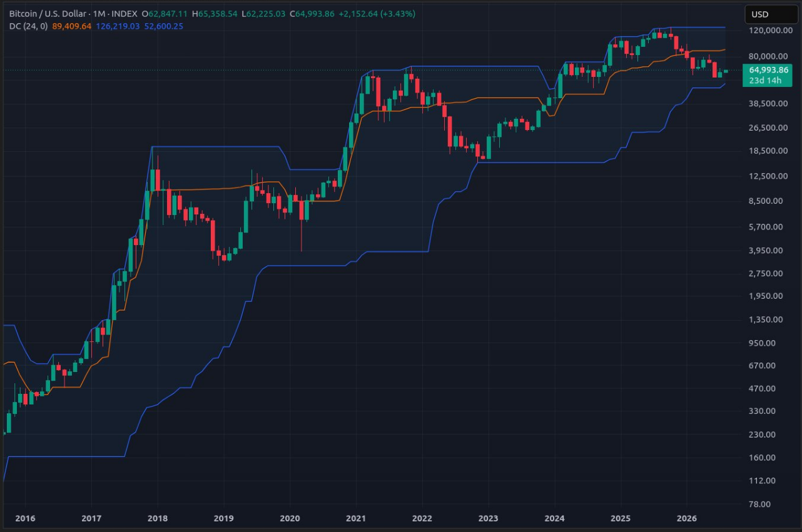Click the 2019 label on the time axis
This screenshot has height=532, width=802.
click(x=223, y=518)
